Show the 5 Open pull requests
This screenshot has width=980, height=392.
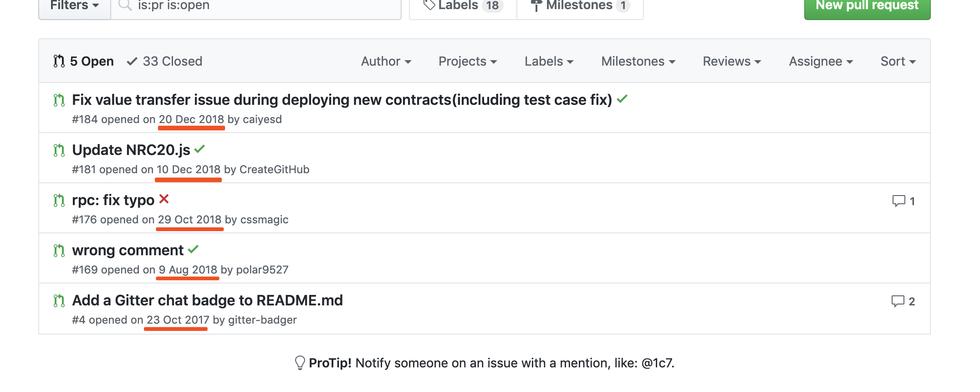coord(84,61)
